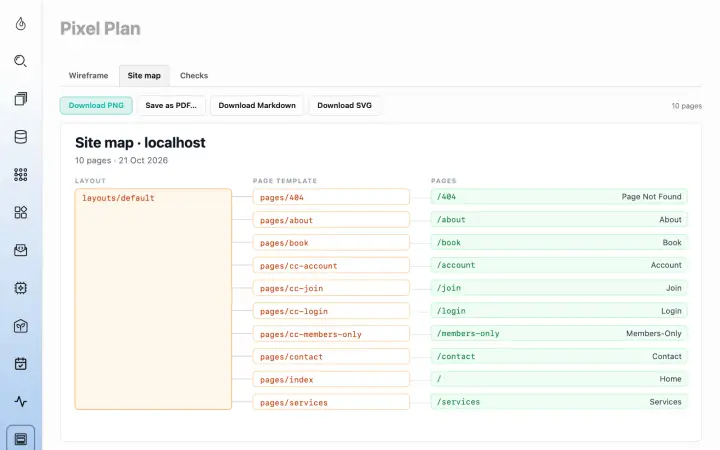Open the Checks tab
Screen dimensions: 720x450
click(194, 75)
